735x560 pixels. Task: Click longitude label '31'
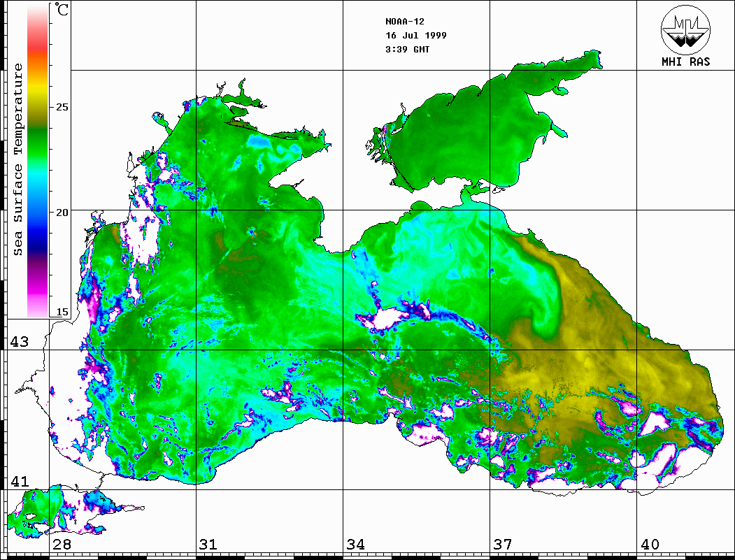tap(208, 544)
